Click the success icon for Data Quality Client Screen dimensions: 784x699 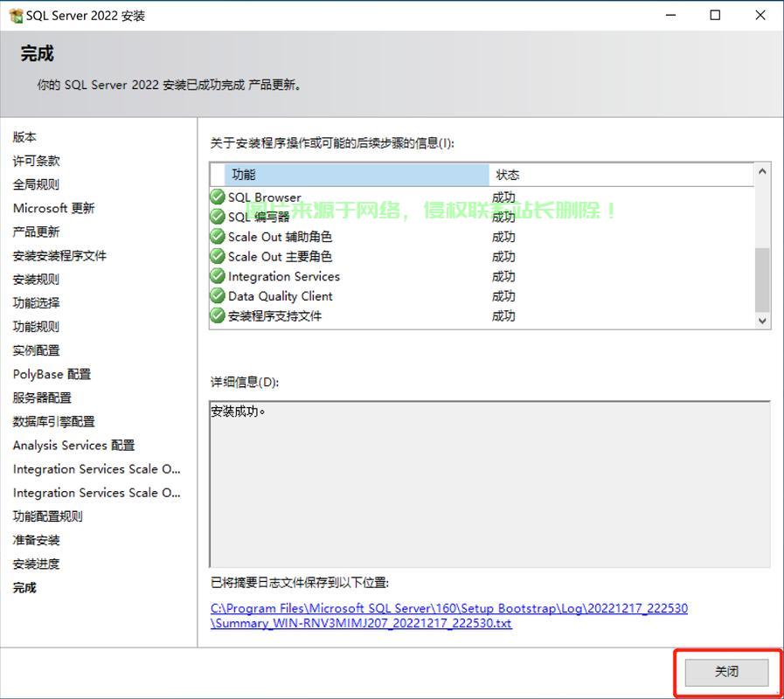click(x=218, y=296)
